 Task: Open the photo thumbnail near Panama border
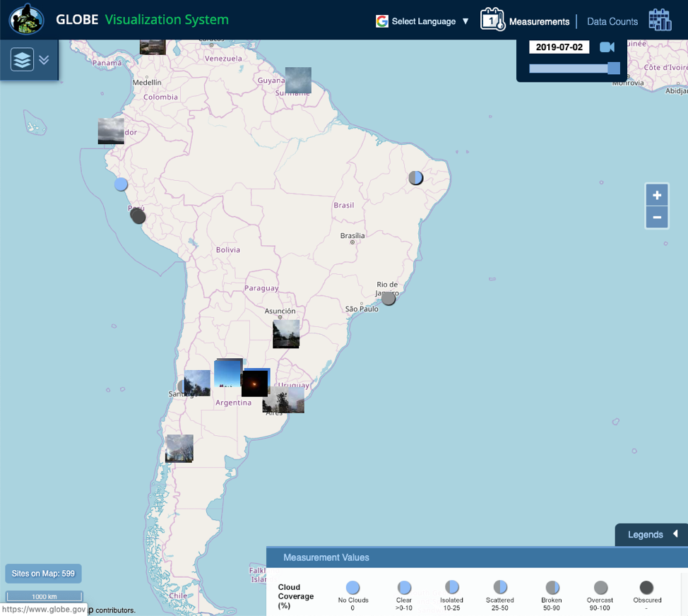153,47
